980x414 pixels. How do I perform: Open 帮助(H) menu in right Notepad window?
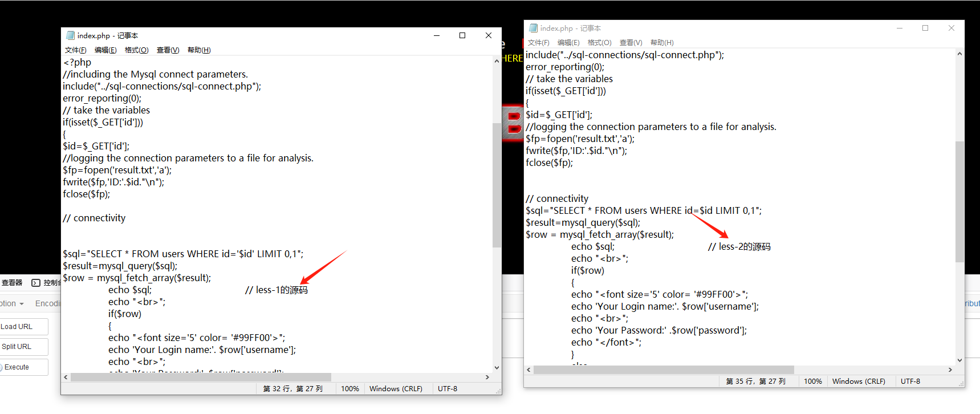[x=662, y=43]
